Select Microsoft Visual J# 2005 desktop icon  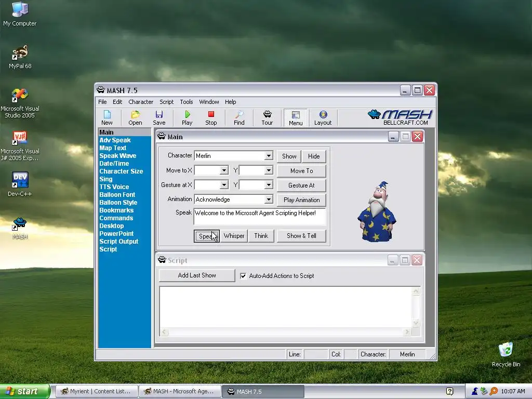[x=20, y=146]
